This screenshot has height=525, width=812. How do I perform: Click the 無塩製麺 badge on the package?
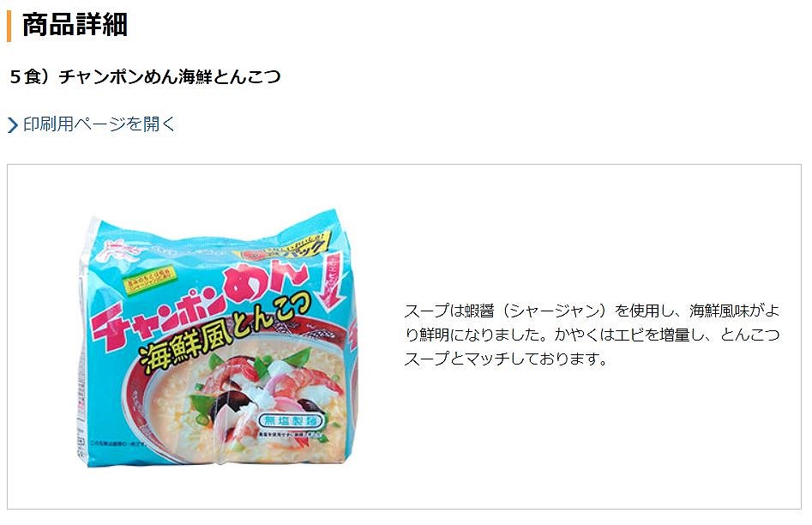point(290,420)
